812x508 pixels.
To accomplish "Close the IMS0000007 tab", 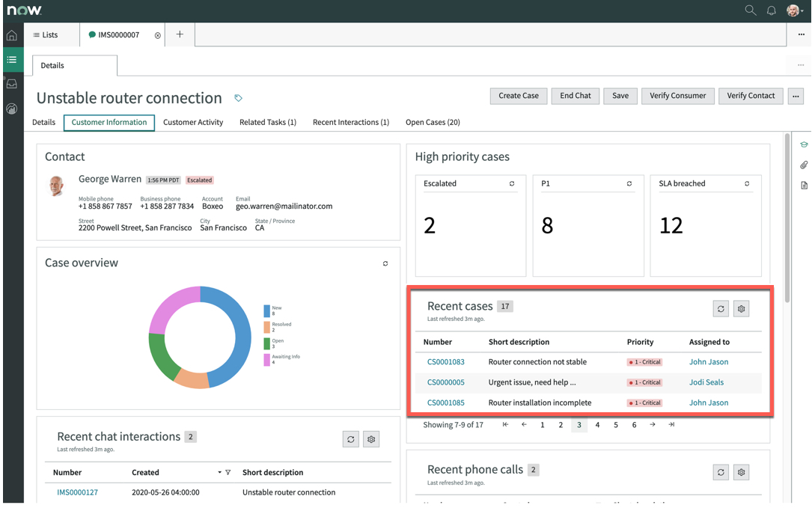I will tap(157, 35).
